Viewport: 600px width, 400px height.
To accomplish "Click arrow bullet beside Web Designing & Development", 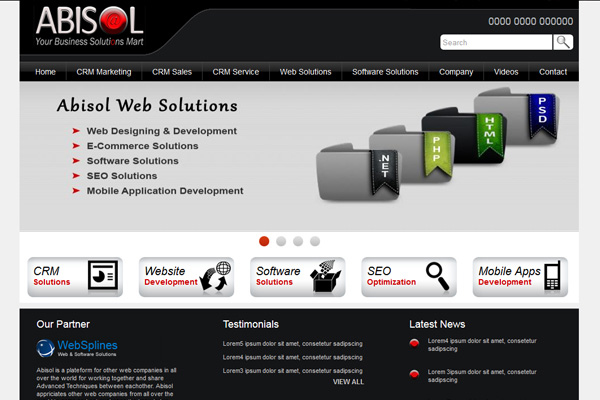I will 76,131.
